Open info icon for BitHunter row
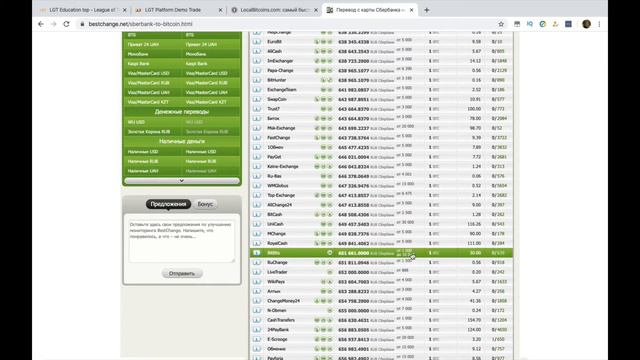The width and height of the screenshot is (640, 360). coord(257,80)
